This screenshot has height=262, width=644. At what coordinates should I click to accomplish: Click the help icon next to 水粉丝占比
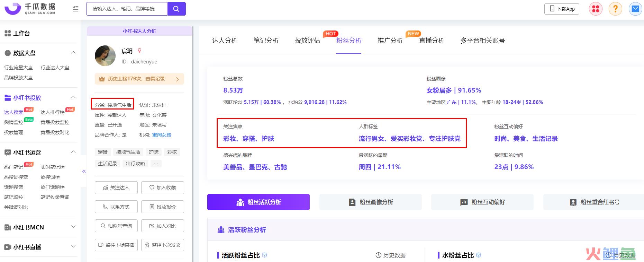tap(479, 255)
